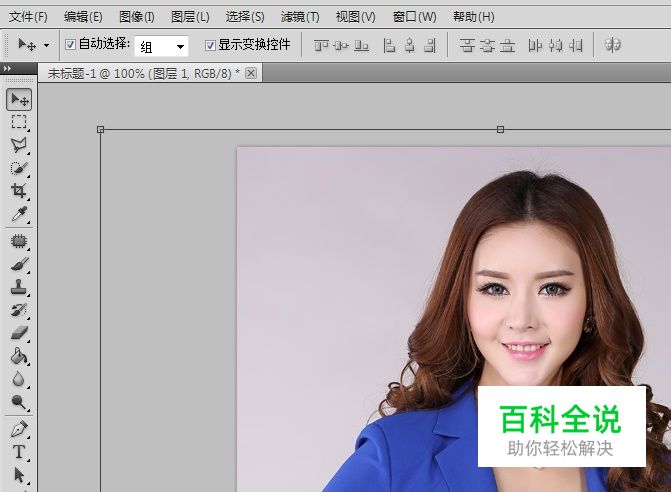
Task: Select the History Brush tool
Action: 19,310
